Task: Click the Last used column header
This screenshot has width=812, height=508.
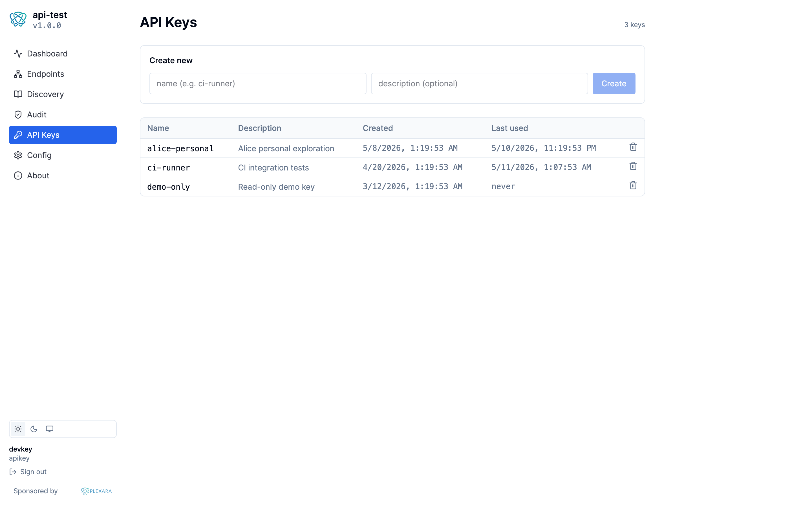Action: [510, 128]
